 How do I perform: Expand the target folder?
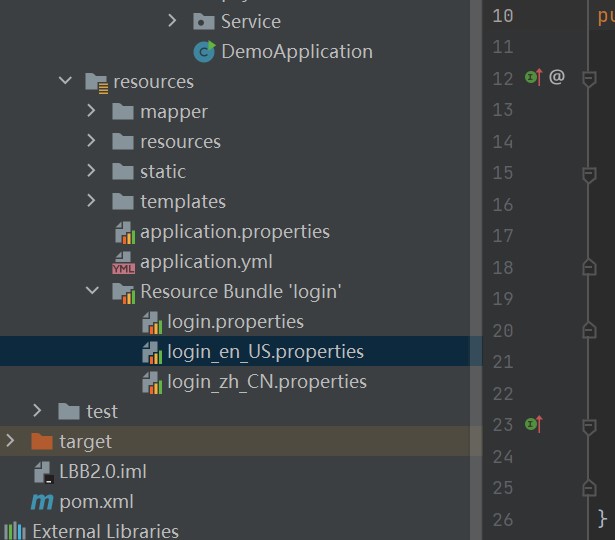point(10,440)
